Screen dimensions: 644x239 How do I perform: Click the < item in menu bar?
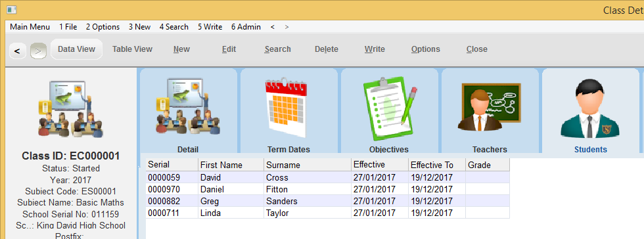coord(273,27)
